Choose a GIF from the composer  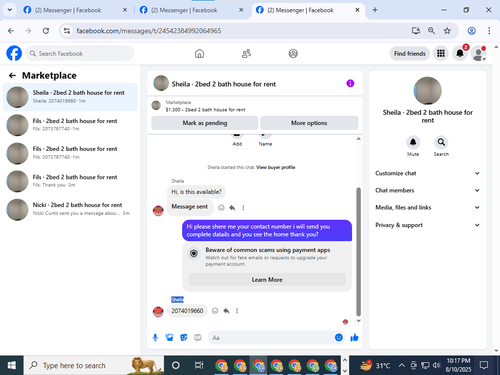point(198,338)
